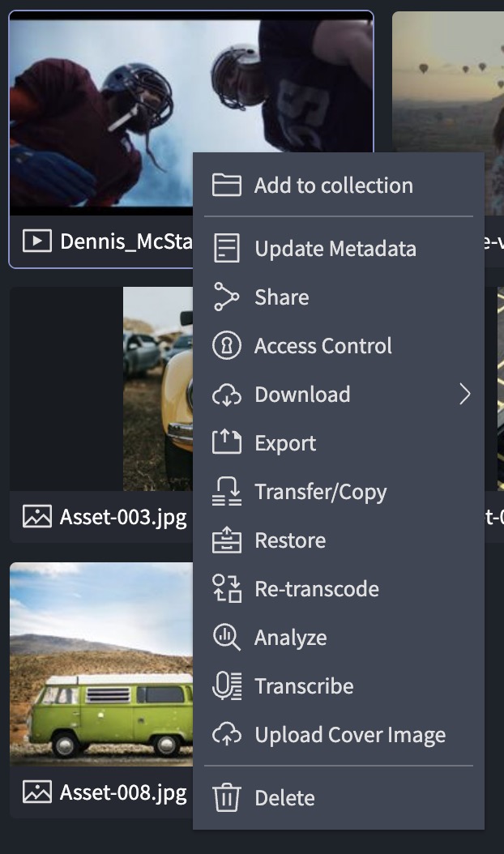Click the Access Control keyhole icon
The image size is (504, 854).
(227, 346)
